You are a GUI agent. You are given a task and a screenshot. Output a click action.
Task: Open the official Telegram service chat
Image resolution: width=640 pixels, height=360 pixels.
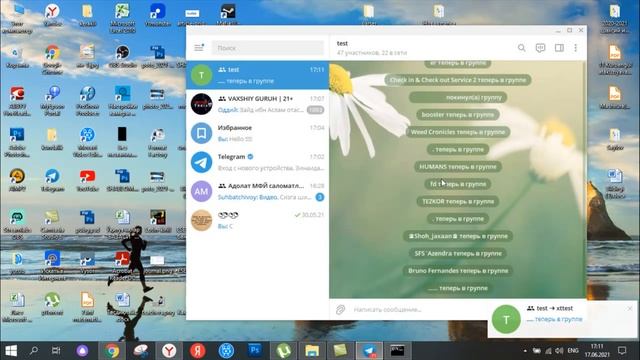[258, 162]
